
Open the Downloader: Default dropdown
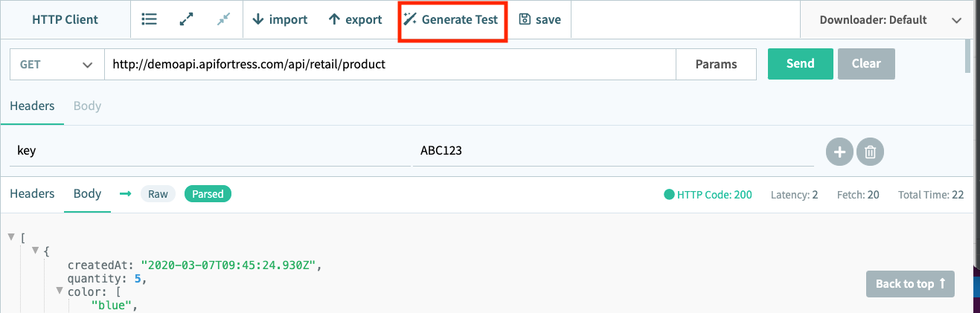click(x=890, y=20)
